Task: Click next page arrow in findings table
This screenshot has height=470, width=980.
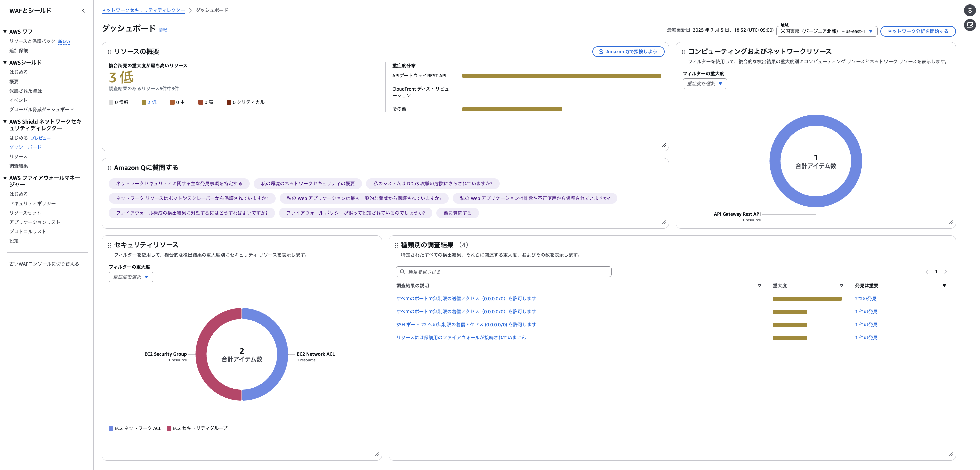Action: pyautogui.click(x=945, y=272)
